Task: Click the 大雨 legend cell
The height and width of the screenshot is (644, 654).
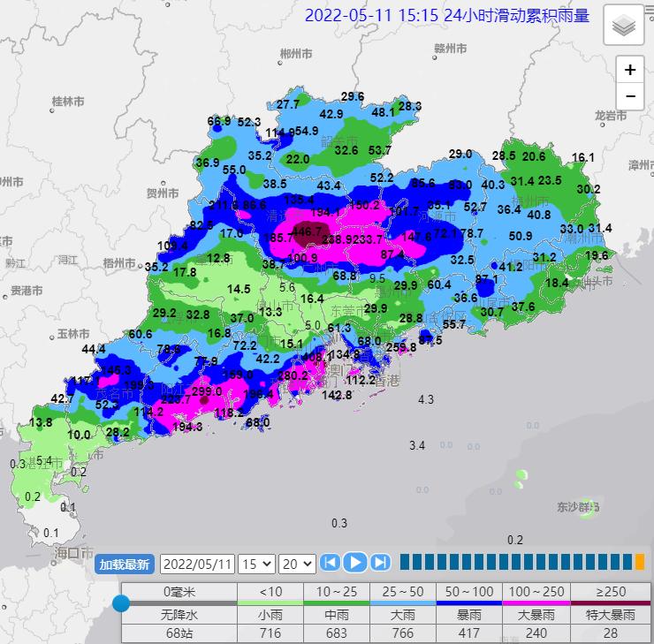Action: tap(403, 615)
